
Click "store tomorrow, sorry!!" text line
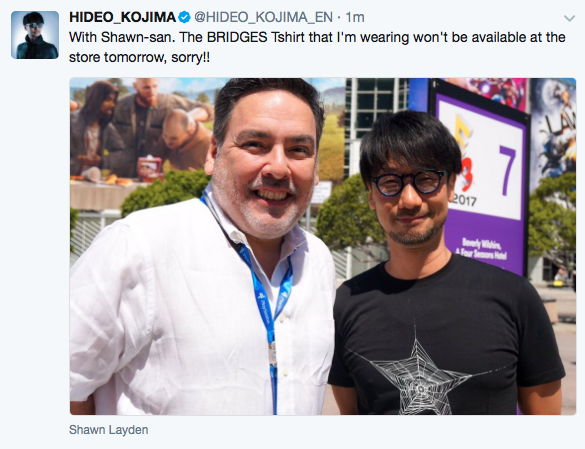click(139, 57)
